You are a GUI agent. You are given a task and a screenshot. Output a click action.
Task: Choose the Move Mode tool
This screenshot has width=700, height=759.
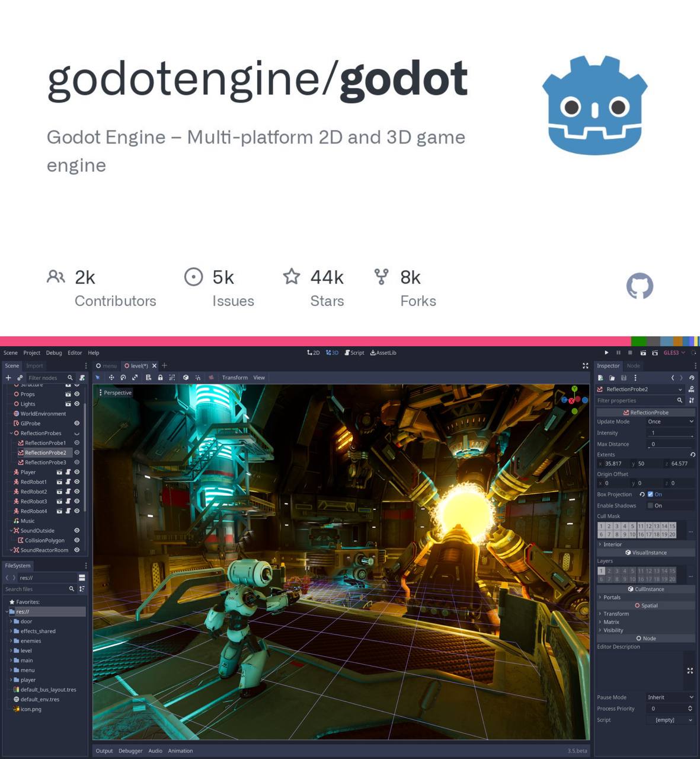[x=111, y=378]
